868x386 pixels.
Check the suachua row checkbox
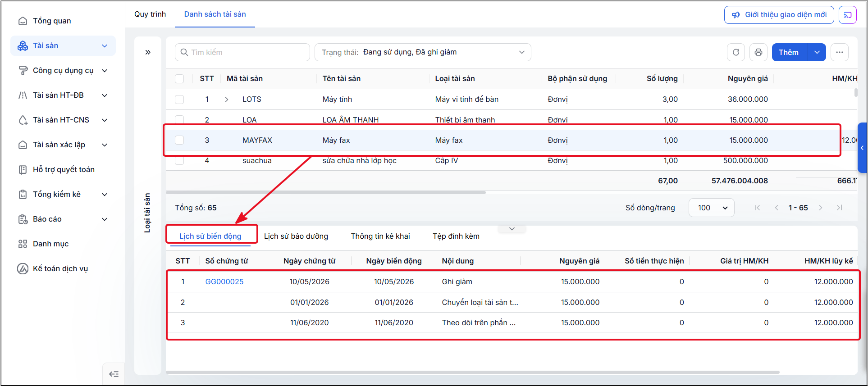coord(179,160)
